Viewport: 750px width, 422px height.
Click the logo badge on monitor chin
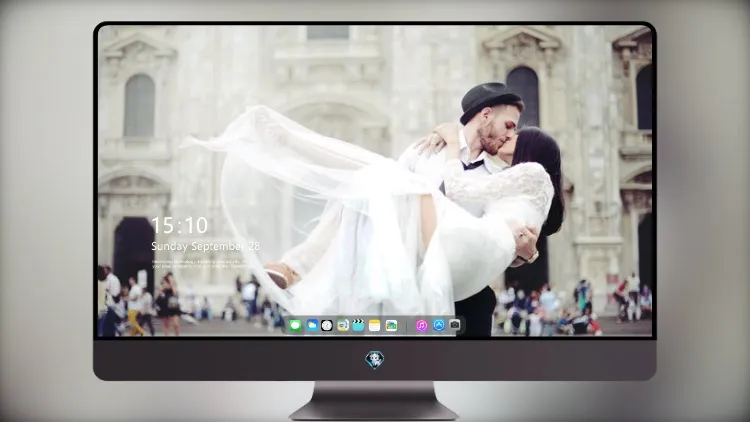[375, 360]
